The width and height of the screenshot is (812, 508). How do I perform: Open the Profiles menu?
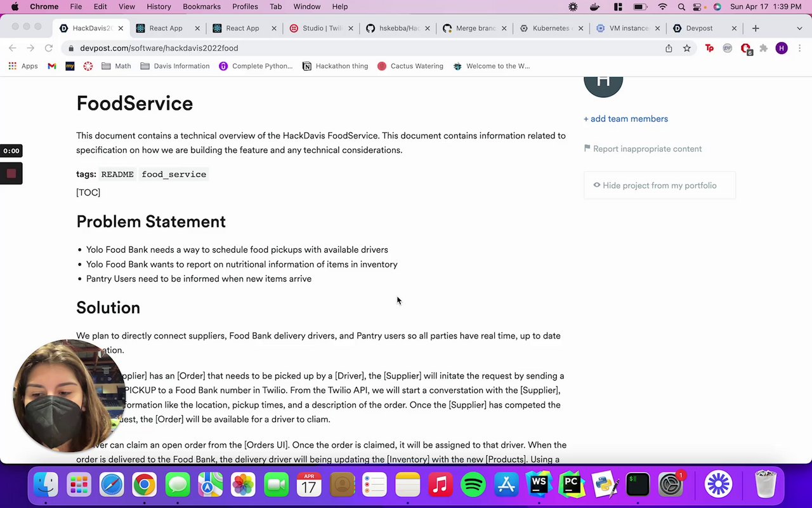(x=245, y=7)
